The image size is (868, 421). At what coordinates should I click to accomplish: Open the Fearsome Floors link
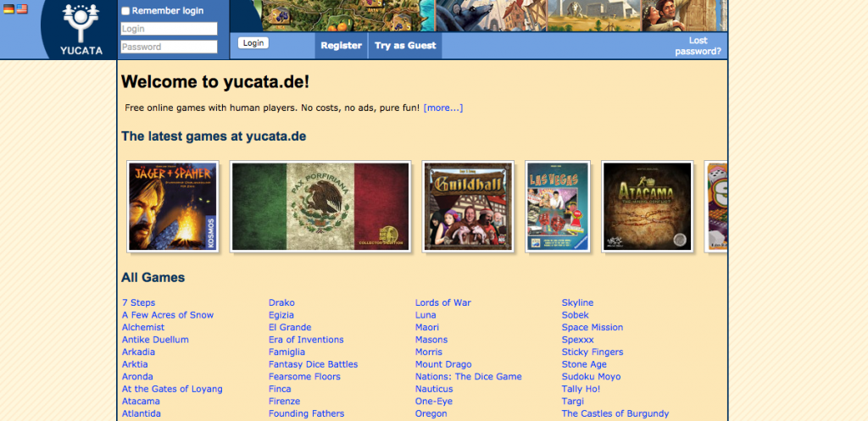click(304, 377)
